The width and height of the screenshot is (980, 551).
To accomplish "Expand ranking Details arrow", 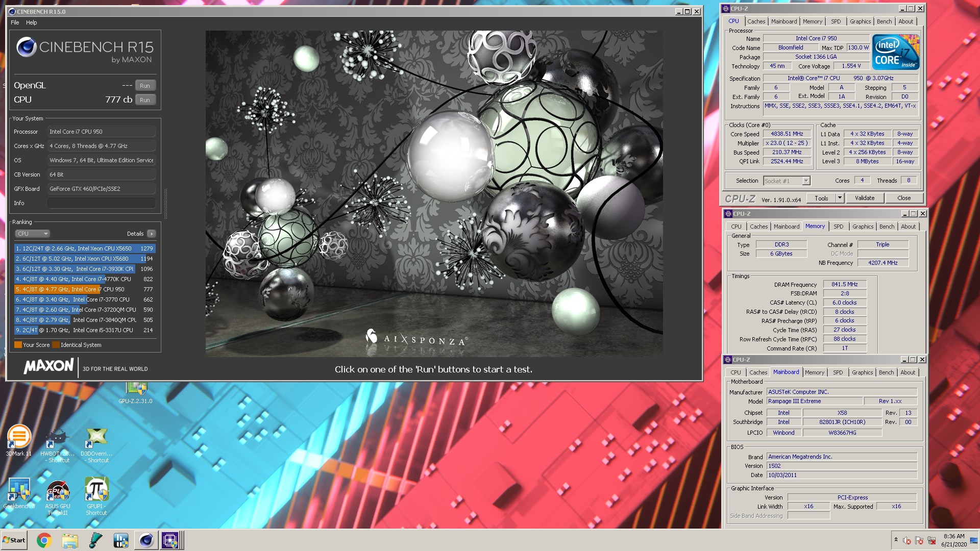I will point(151,234).
